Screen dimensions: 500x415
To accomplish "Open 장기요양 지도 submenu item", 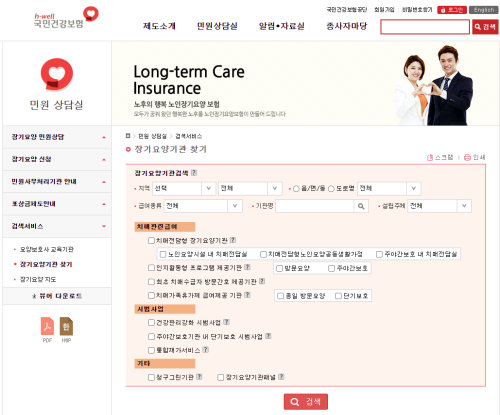I will point(38,279).
